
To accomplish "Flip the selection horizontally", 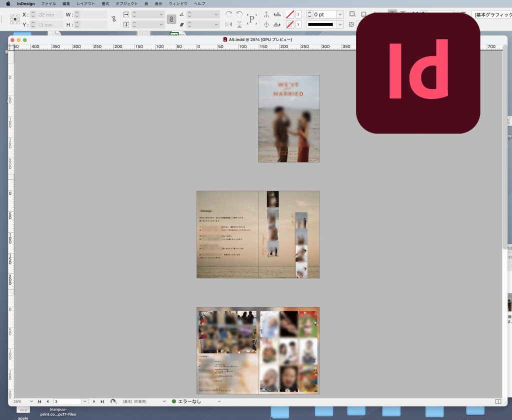I will [229, 24].
